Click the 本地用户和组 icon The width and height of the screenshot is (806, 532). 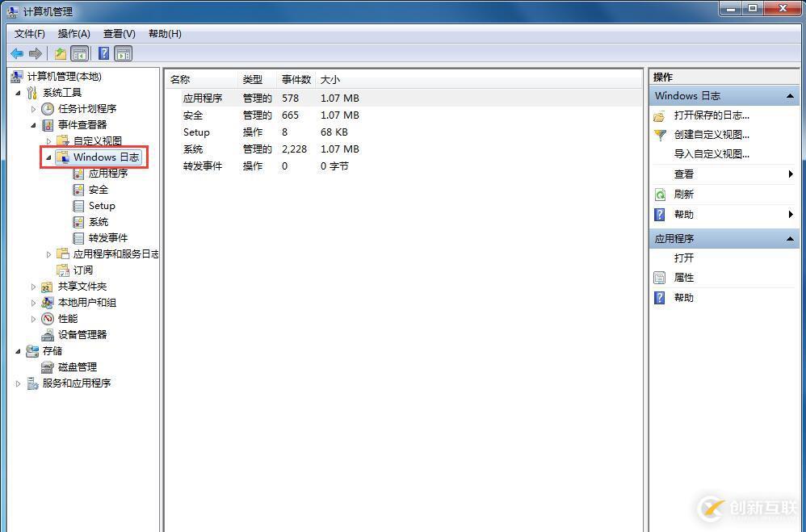[48, 303]
